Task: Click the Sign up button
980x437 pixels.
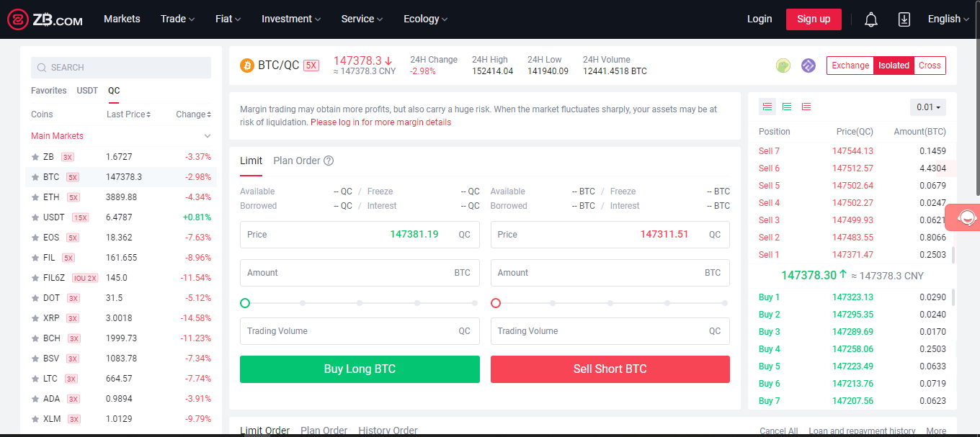Action: 814,19
